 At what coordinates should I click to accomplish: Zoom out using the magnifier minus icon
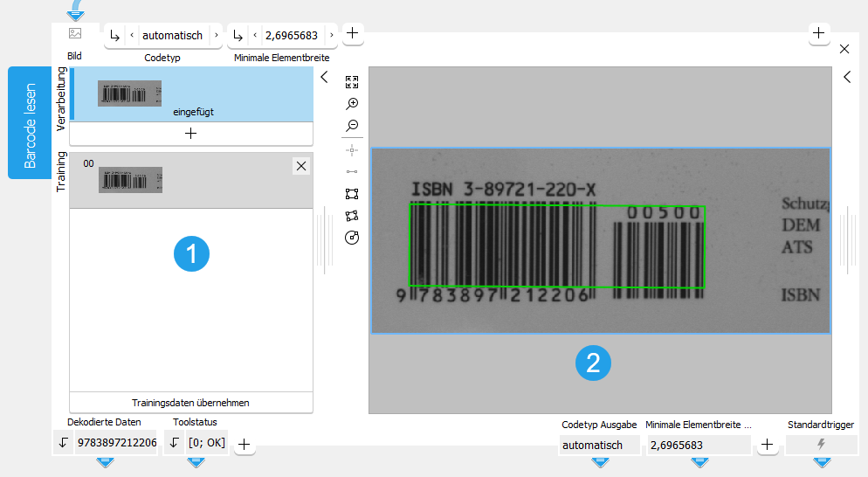[352, 127]
